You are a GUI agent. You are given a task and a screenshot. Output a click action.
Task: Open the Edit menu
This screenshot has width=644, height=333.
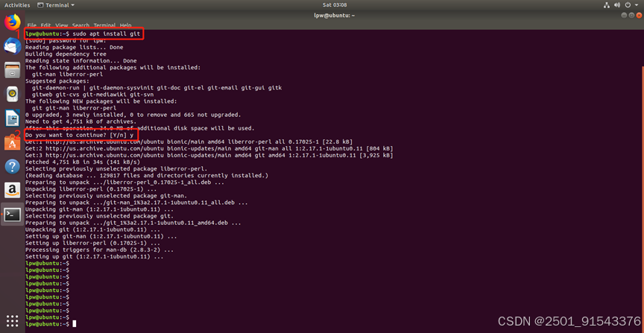point(45,25)
